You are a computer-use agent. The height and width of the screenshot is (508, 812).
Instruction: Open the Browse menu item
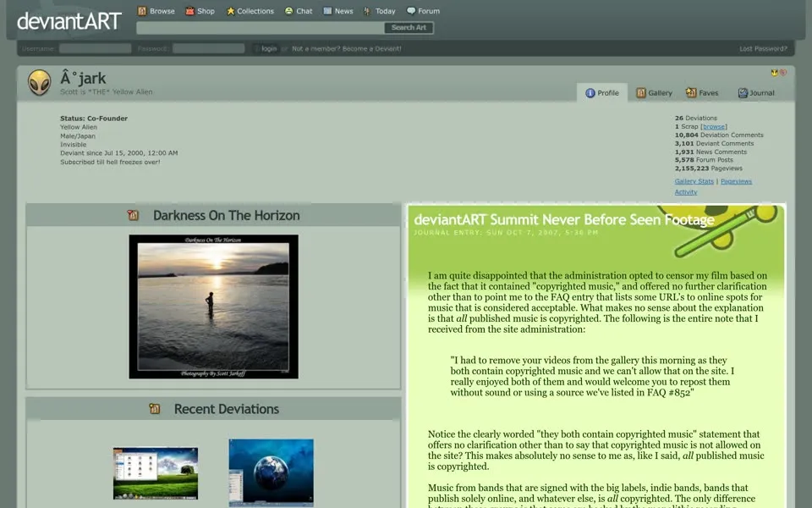(162, 11)
